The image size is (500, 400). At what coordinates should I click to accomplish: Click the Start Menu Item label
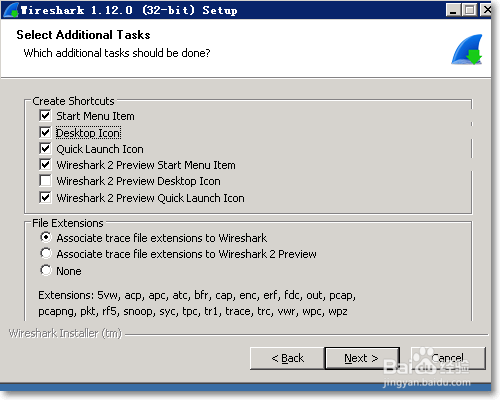click(95, 116)
